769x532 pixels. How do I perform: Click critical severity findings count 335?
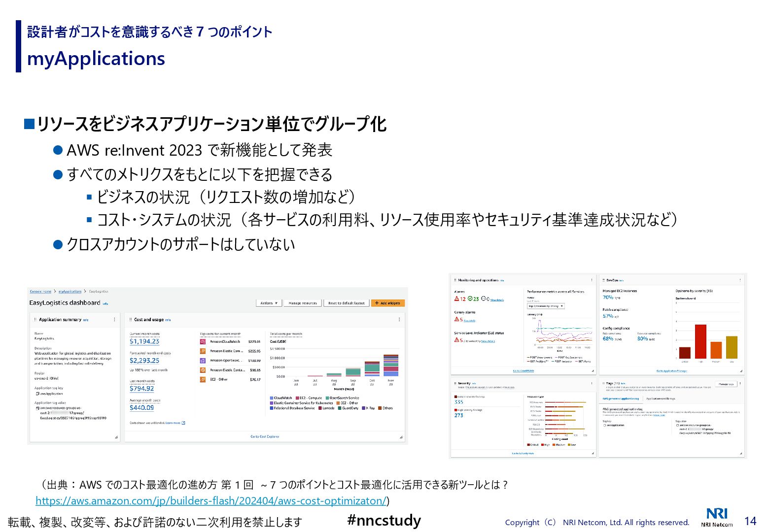point(459,402)
